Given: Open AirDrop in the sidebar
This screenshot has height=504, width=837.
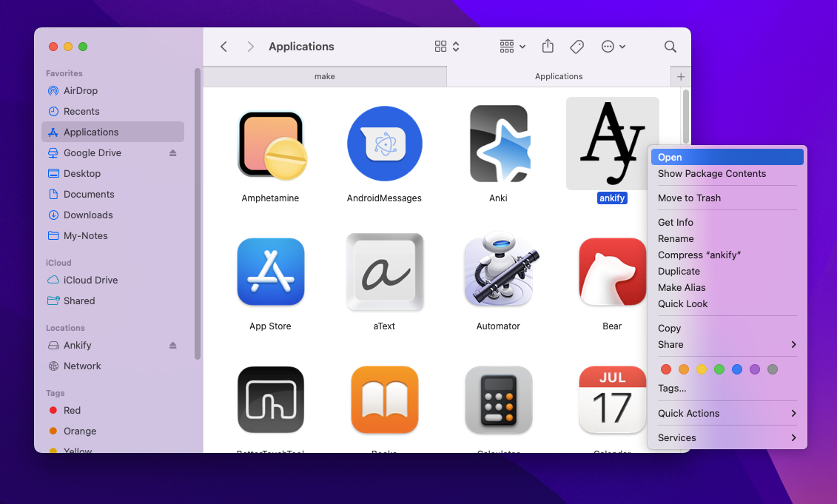Looking at the screenshot, I should point(112,91).
